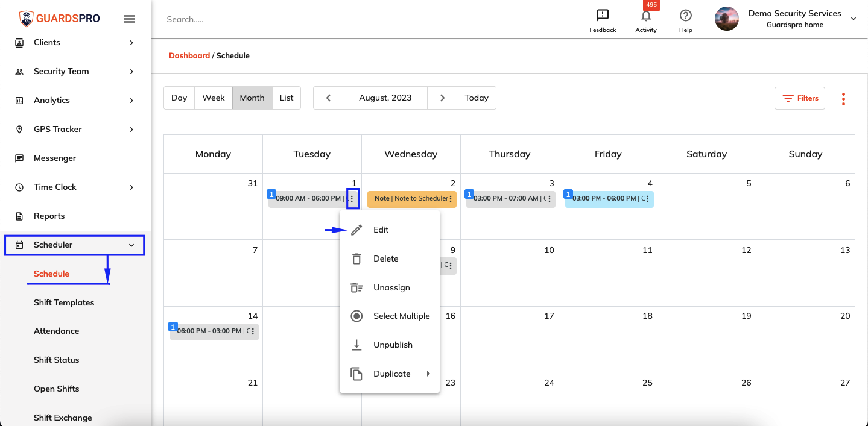Click the Today button
The image size is (868, 426).
coord(476,98)
